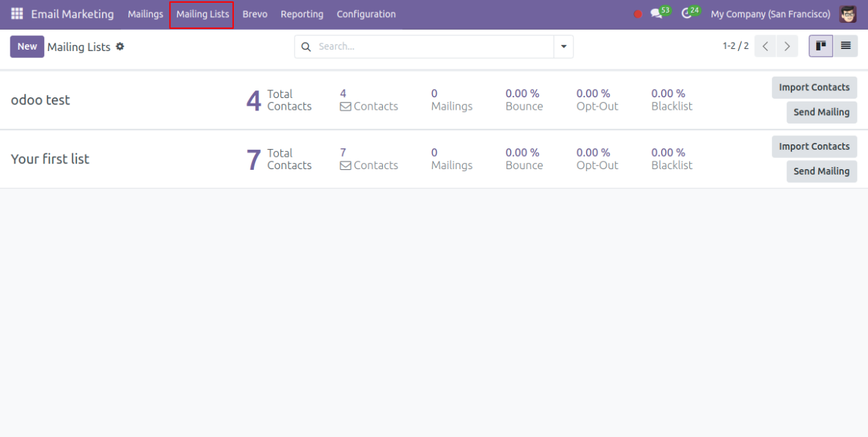Open the gear settings next to Mailing Lists
Viewport: 868px width, 437px height.
click(120, 46)
